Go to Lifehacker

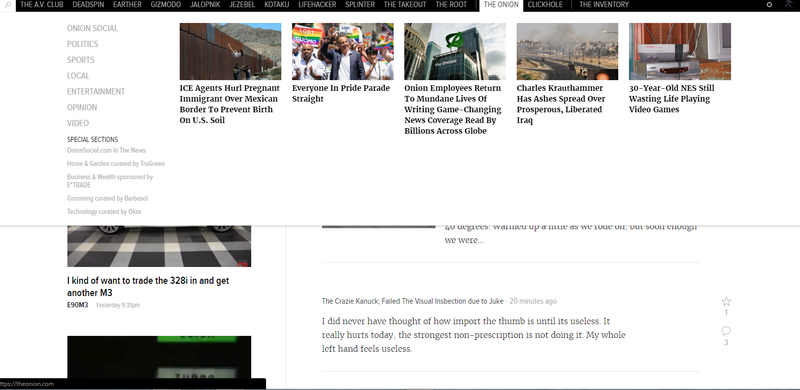coord(317,5)
